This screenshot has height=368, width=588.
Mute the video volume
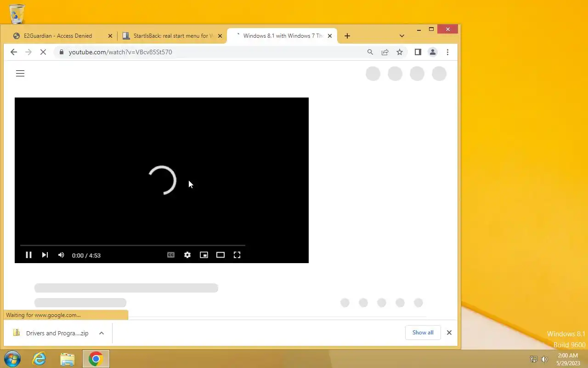pos(61,255)
